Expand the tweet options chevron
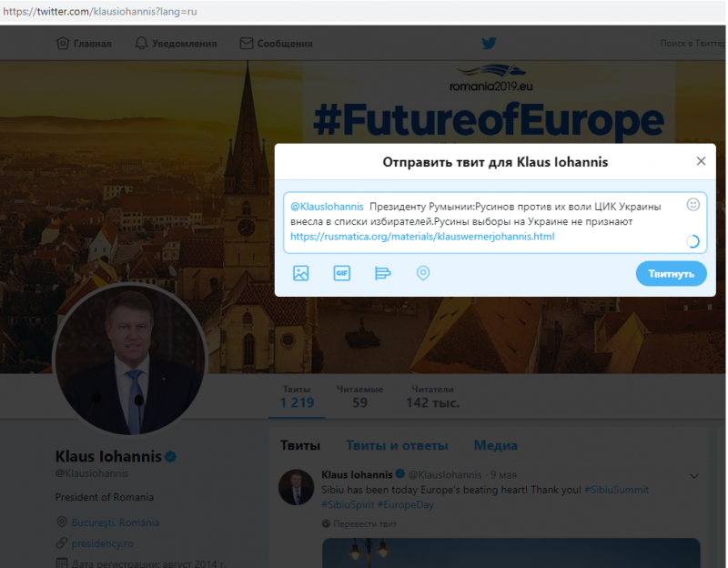The width and height of the screenshot is (728, 568). click(x=694, y=476)
